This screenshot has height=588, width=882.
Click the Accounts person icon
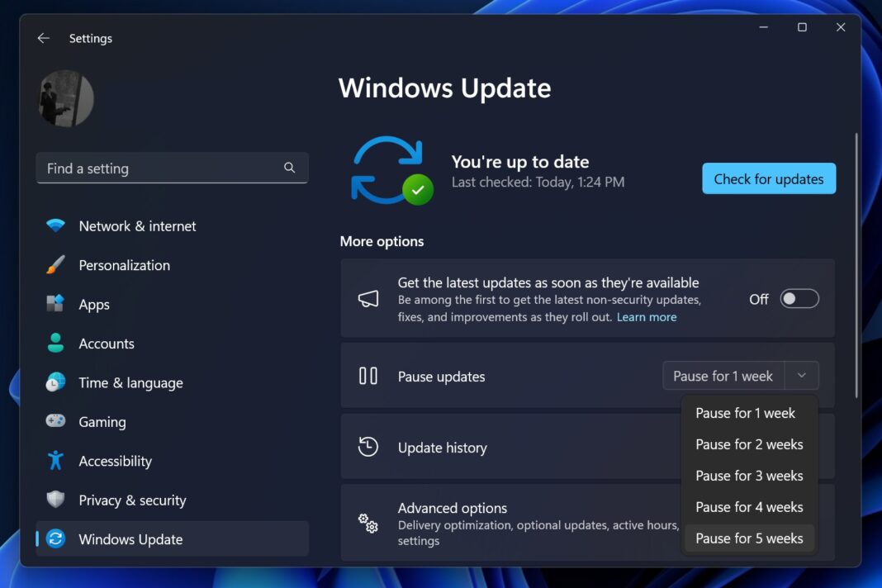(55, 343)
